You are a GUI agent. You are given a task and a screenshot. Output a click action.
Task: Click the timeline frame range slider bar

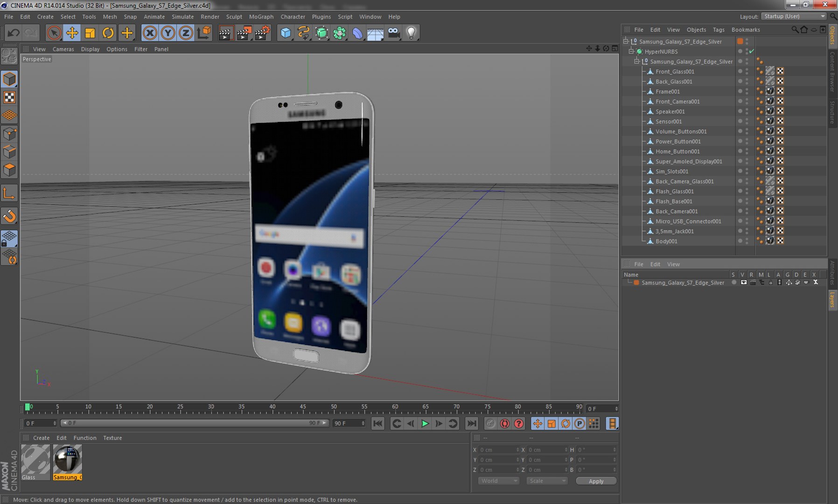coord(195,423)
